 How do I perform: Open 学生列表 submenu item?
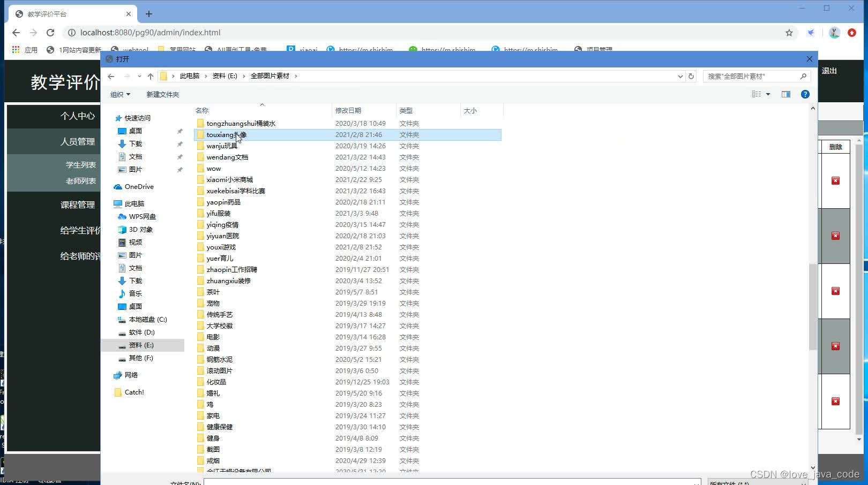[x=81, y=165]
